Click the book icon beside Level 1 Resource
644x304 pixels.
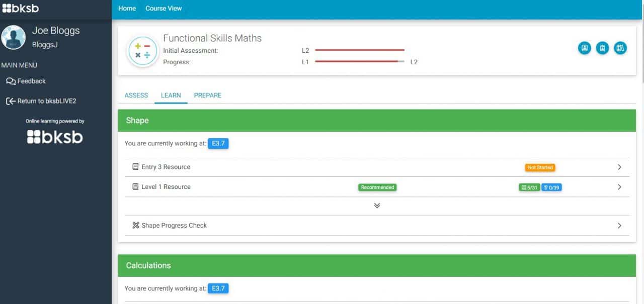point(135,186)
